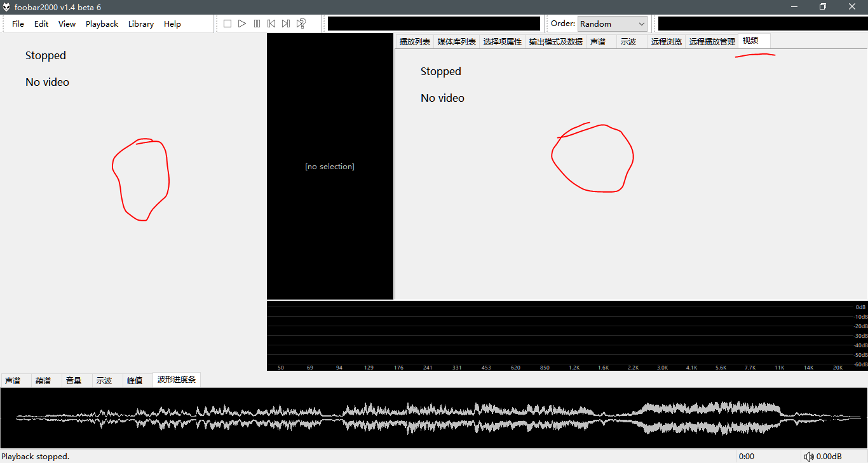Click the foobar2000 logo in title bar
Screen dimensions: 868x463
(x=6, y=7)
